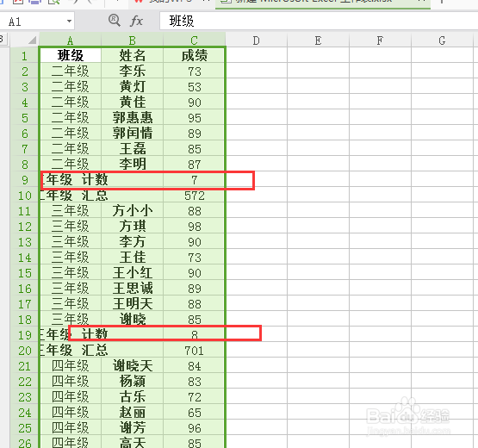Screen dimensions: 478x448
Task: Click the score 96 cell
Action: tap(194, 428)
